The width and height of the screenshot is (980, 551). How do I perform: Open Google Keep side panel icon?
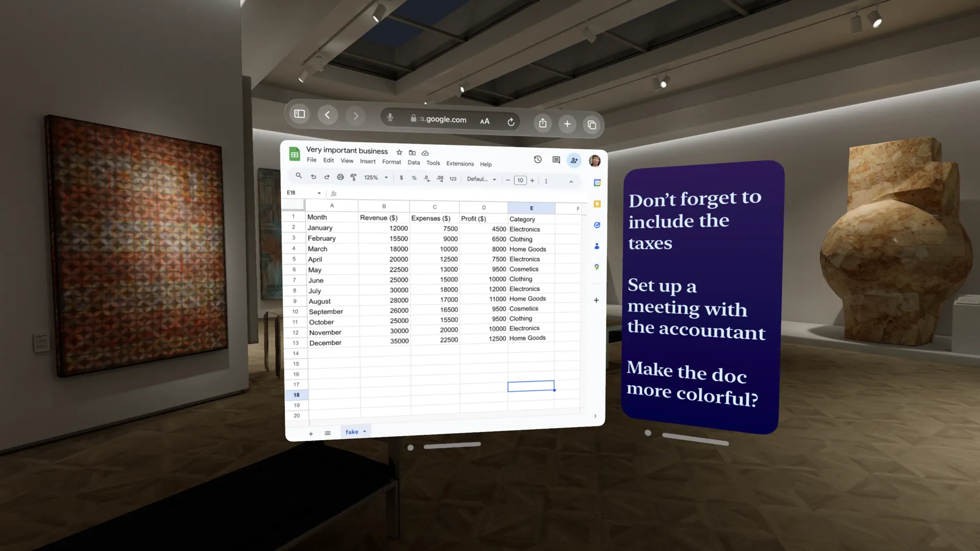coord(597,204)
